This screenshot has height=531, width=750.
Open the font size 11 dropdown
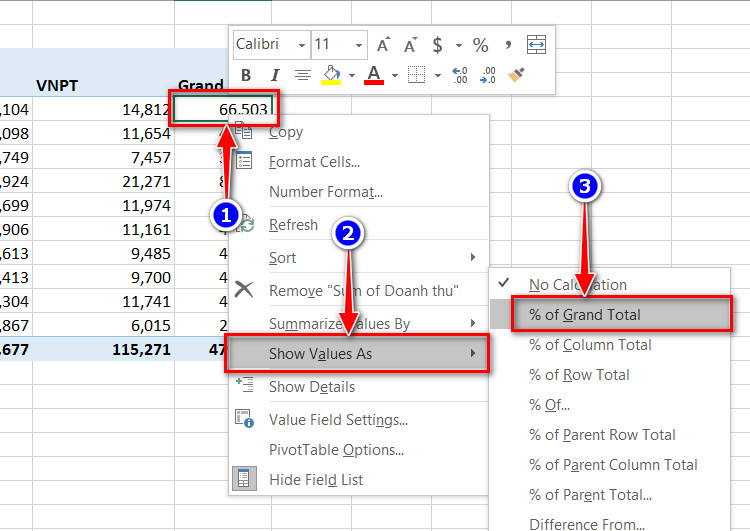359,45
